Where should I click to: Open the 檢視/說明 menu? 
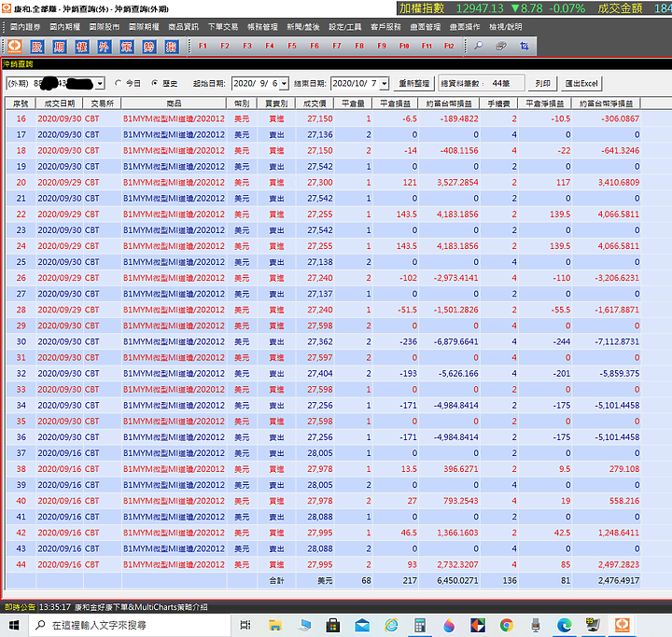tap(505, 27)
